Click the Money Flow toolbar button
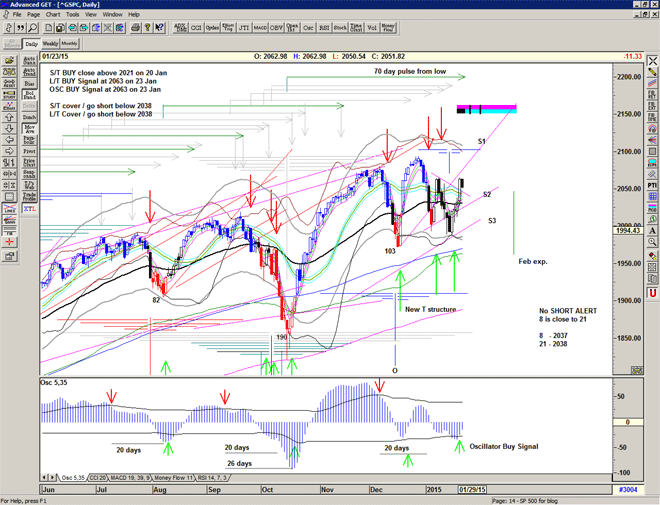 pyautogui.click(x=388, y=27)
